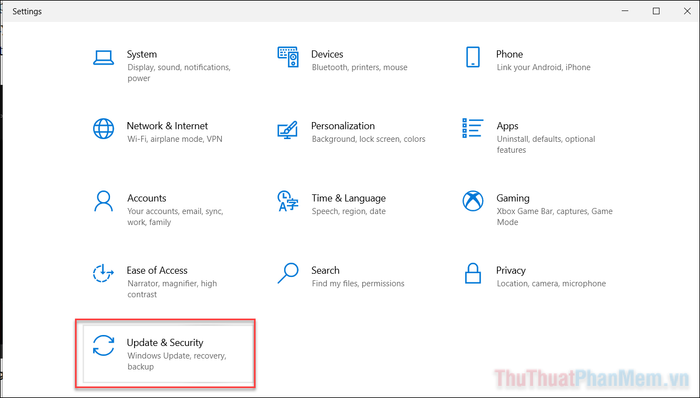Select the Personalization paintbrush icon

[288, 130]
